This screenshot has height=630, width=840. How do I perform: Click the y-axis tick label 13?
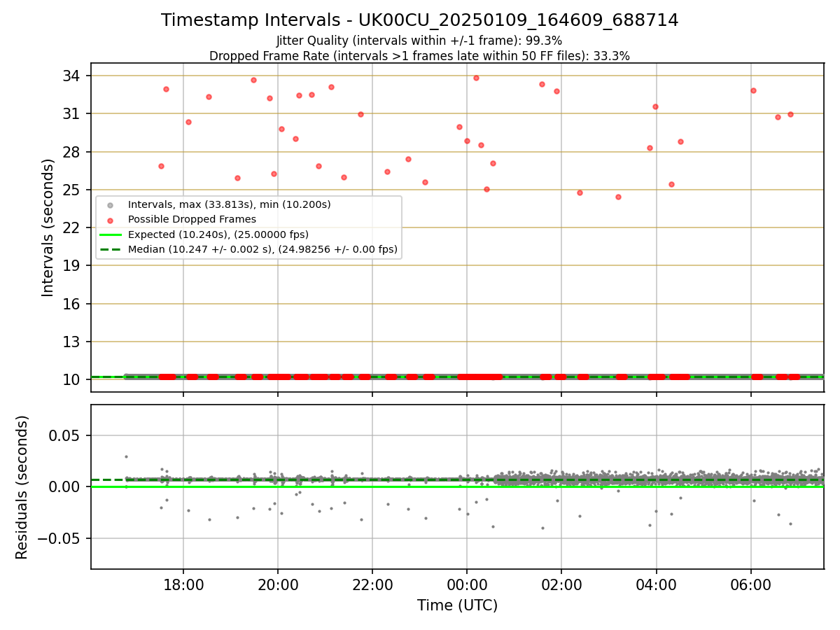click(73, 342)
